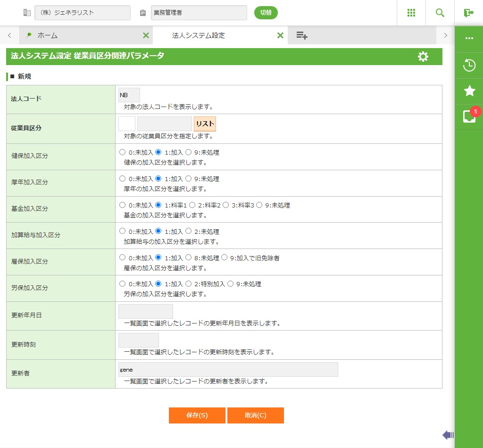Click the add new tab icon

click(302, 35)
